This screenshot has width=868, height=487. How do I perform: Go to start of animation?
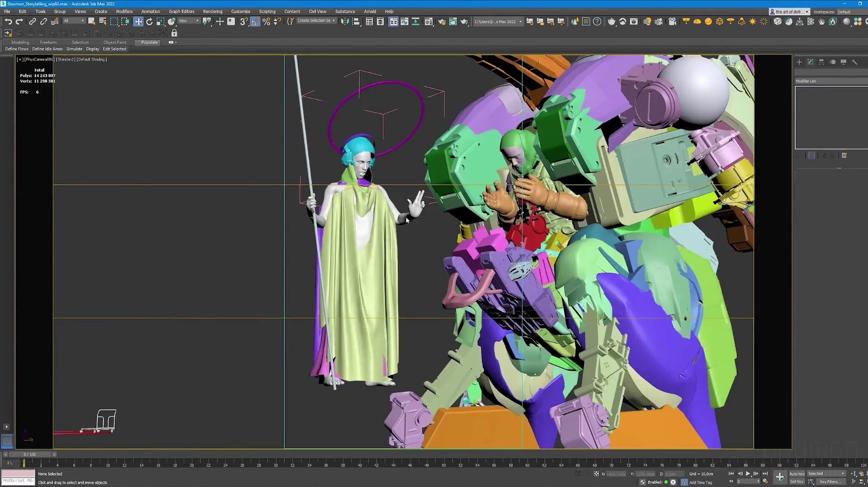[x=731, y=474]
